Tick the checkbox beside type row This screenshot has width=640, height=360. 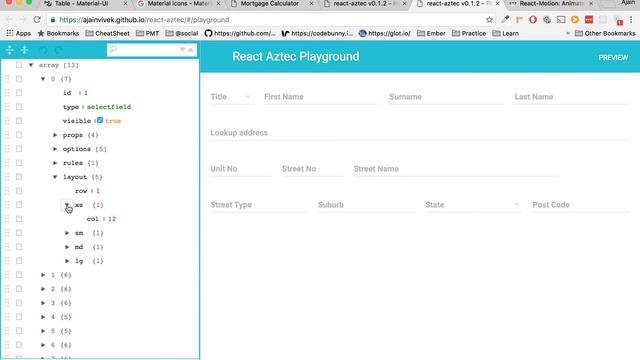tap(19, 107)
